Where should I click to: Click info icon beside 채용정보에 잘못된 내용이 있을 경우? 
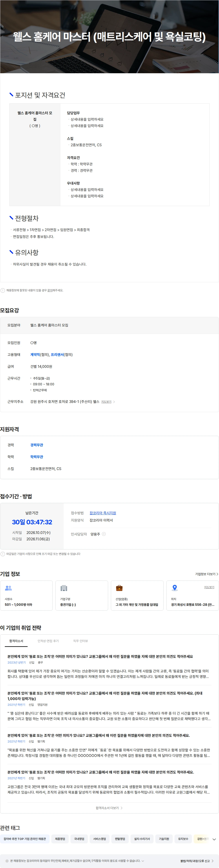tap(3, 290)
